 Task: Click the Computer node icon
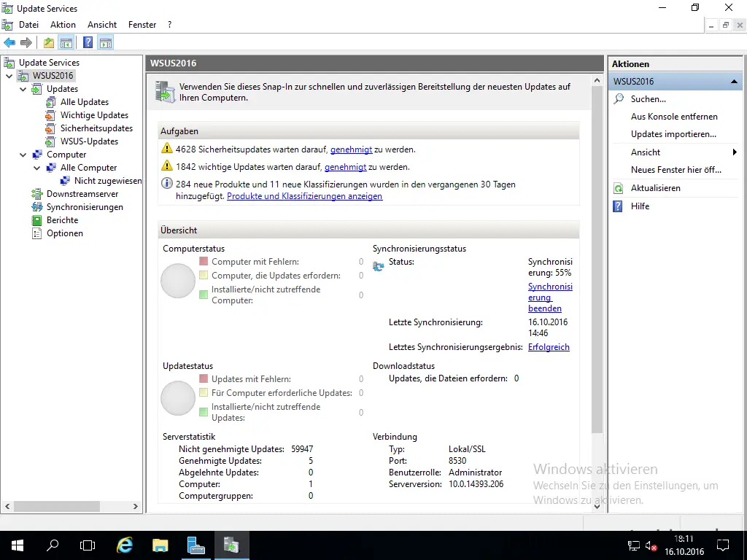click(x=36, y=155)
